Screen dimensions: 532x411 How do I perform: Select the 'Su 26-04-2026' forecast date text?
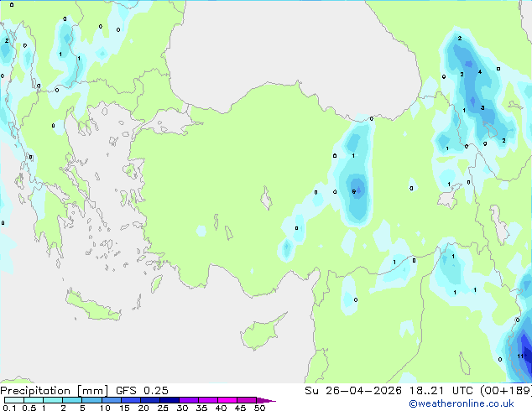[x=353, y=391]
